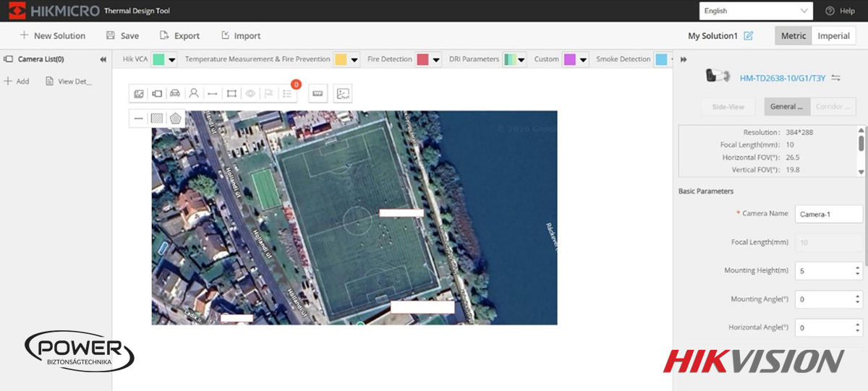868x391 pixels.
Task: Select the General view mode button
Action: (786, 106)
